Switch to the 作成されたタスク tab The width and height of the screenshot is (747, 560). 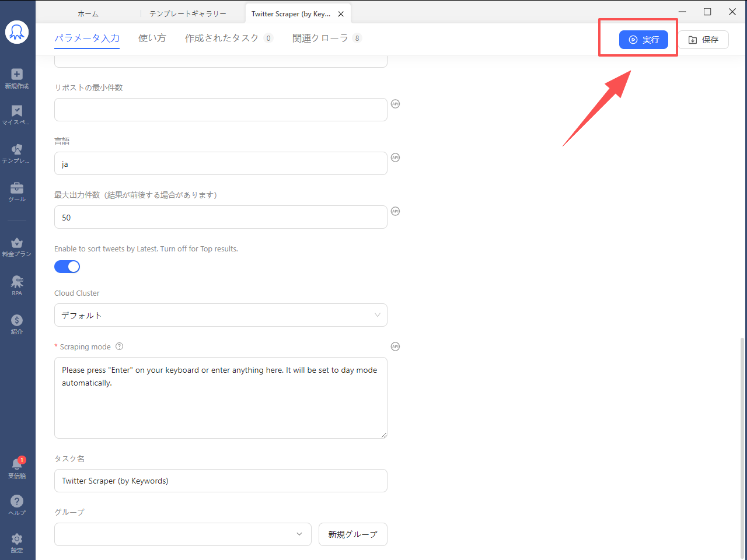(222, 38)
